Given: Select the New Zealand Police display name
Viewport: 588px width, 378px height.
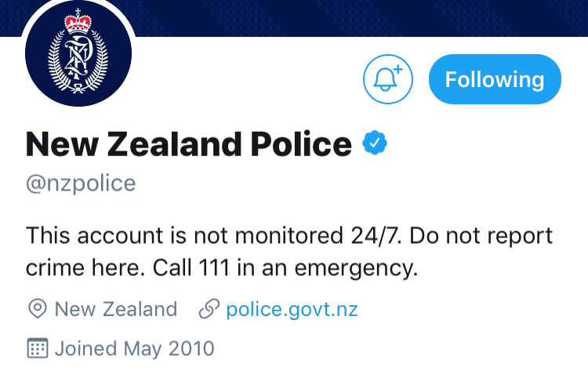Looking at the screenshot, I should point(189,144).
